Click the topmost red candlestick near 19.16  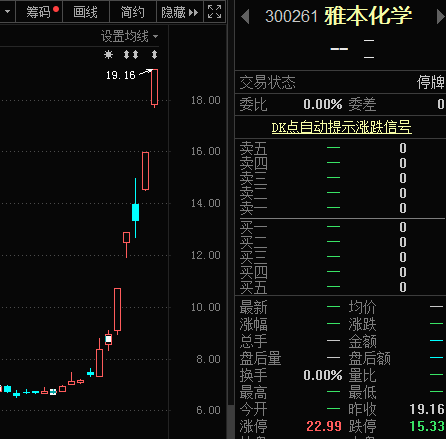pyautogui.click(x=154, y=87)
